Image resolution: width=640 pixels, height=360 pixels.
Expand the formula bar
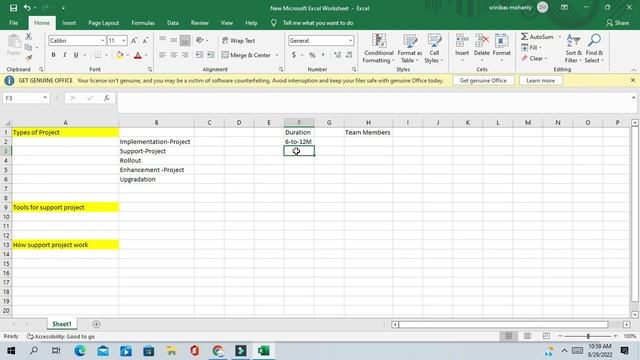pos(633,98)
